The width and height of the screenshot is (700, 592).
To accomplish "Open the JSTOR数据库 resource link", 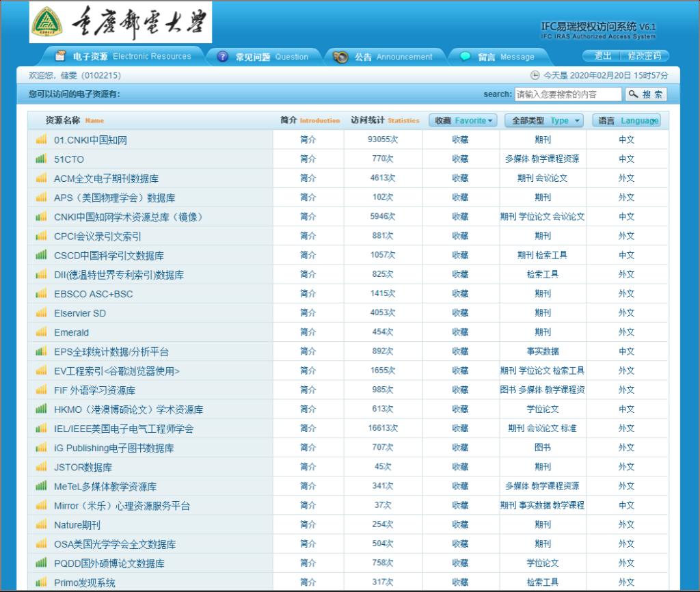I will pyautogui.click(x=83, y=468).
